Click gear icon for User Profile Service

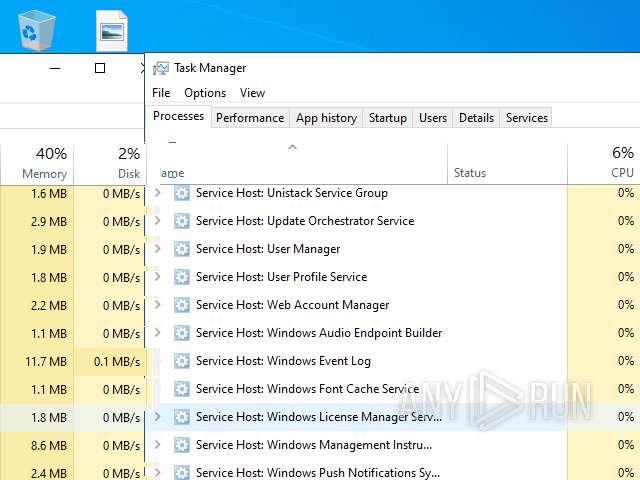pos(182,277)
